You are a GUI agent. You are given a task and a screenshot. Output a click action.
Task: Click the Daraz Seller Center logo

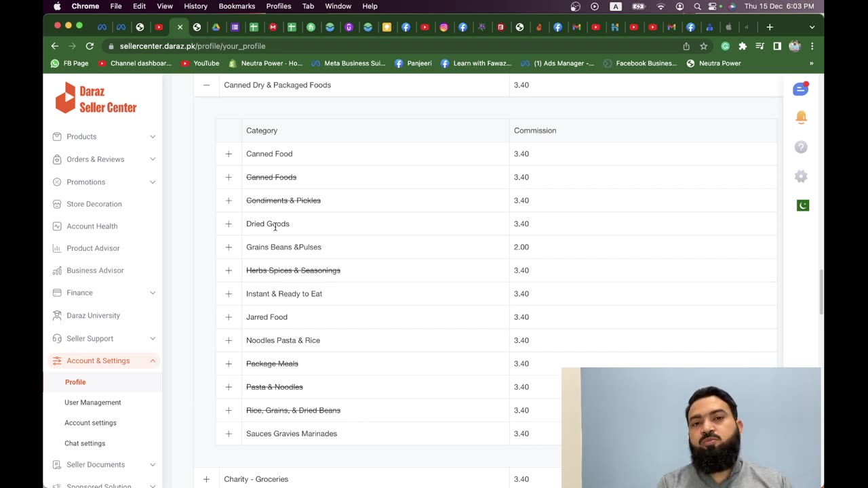tap(96, 98)
